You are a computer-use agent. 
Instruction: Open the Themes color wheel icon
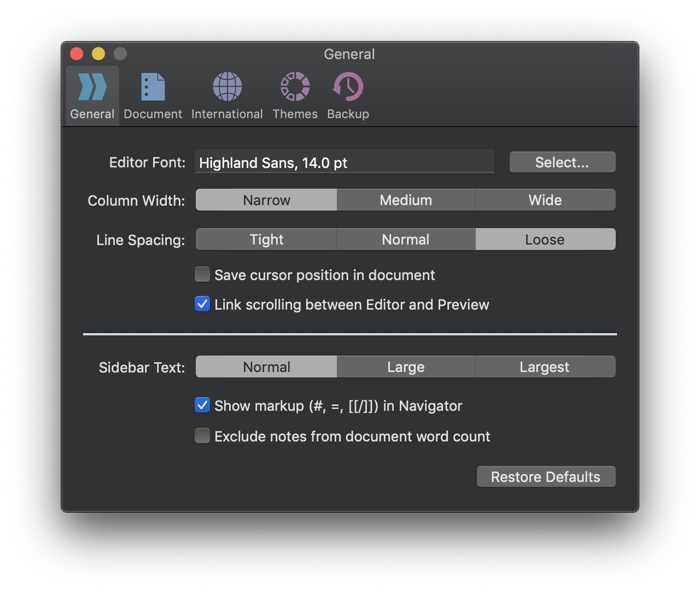coord(295,88)
